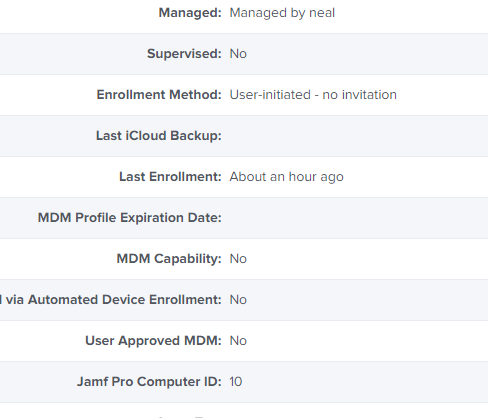This screenshot has width=488, height=418.
Task: Click the "Last iCloud Backup:" label
Action: [x=159, y=136]
